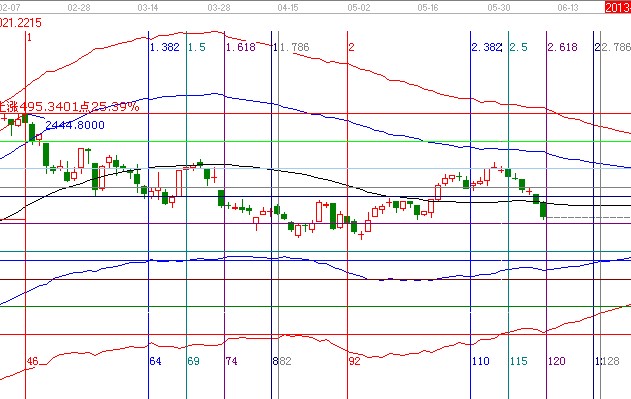Click the 05-30 date on time axis
Viewport: 631px width, 399px height.
coord(499,7)
